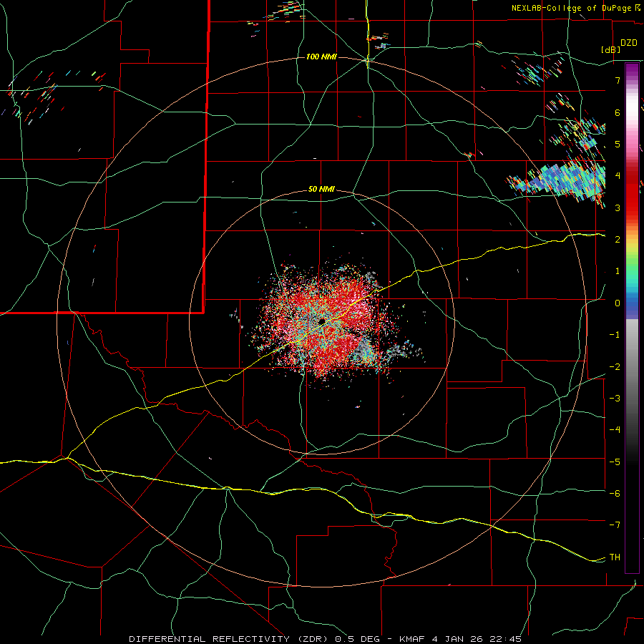
Task: Click the TH threshold label on scale
Action: pos(615,557)
